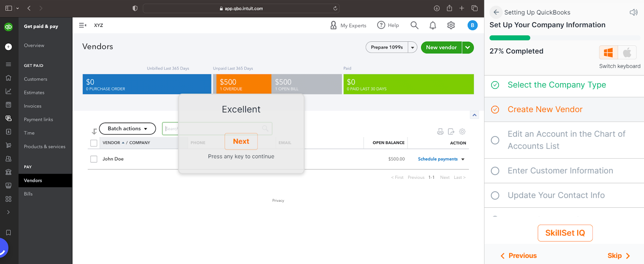
Task: Open Invoices in the sidebar
Action: 33,106
